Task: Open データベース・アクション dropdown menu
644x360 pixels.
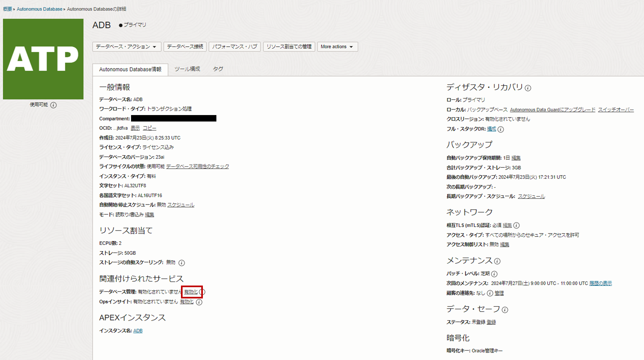Action: click(x=126, y=47)
